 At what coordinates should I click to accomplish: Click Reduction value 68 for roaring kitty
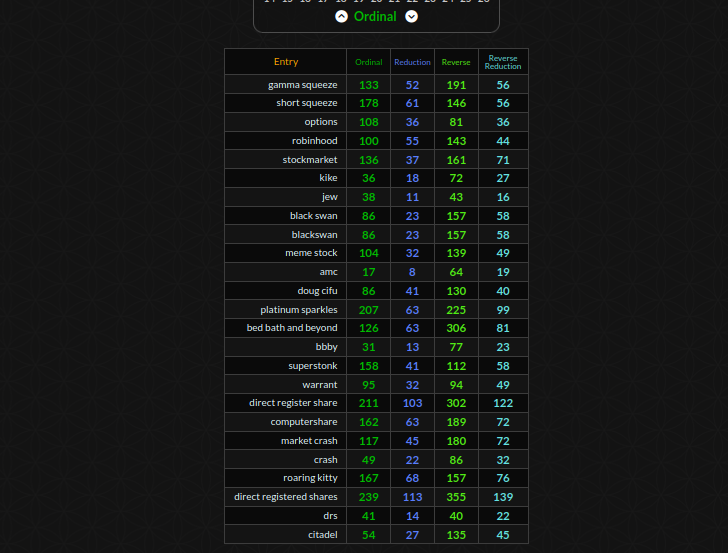tap(412, 478)
